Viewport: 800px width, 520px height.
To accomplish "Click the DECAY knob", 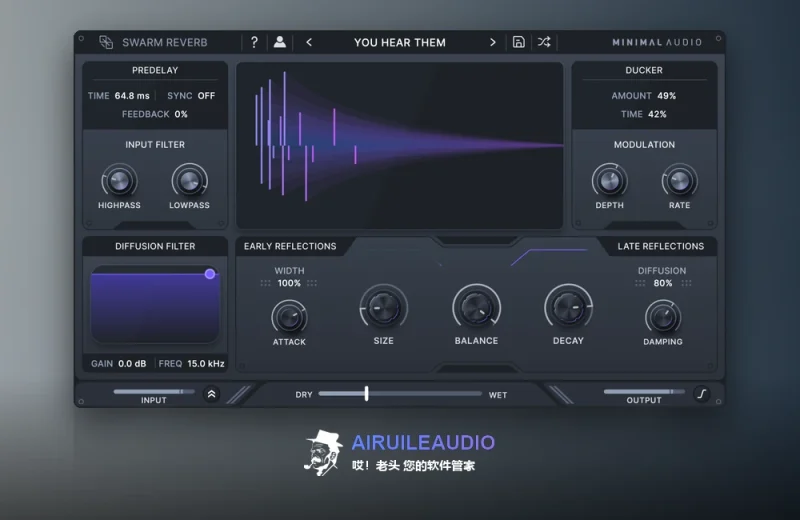I will coord(568,308).
